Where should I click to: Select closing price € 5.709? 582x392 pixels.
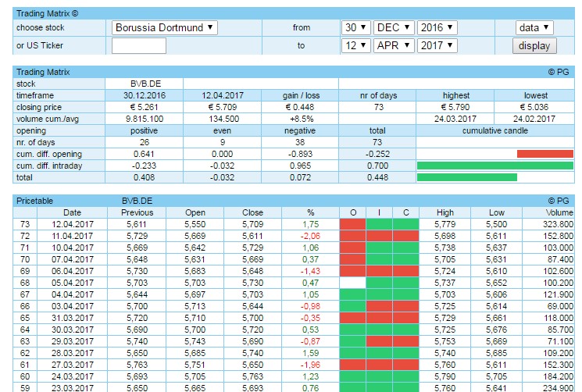click(222, 107)
